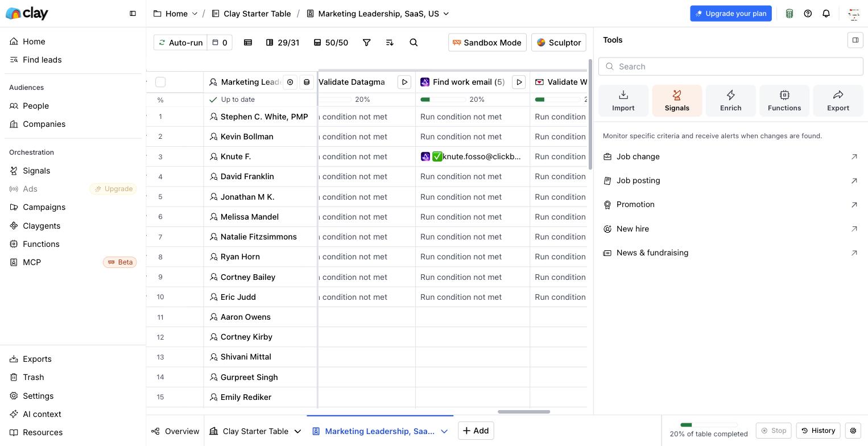The width and height of the screenshot is (868, 446).
Task: Open Job posting signal arrow
Action: 854,181
